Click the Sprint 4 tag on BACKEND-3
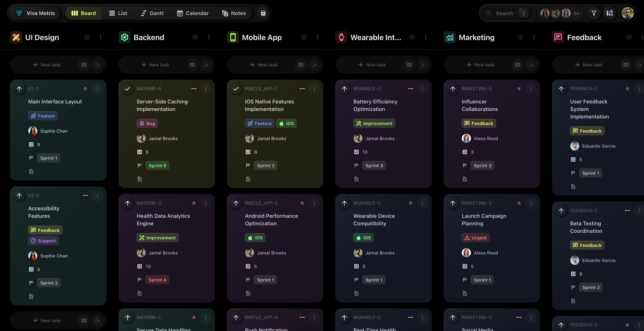This screenshot has height=331, width=644. pyautogui.click(x=157, y=280)
